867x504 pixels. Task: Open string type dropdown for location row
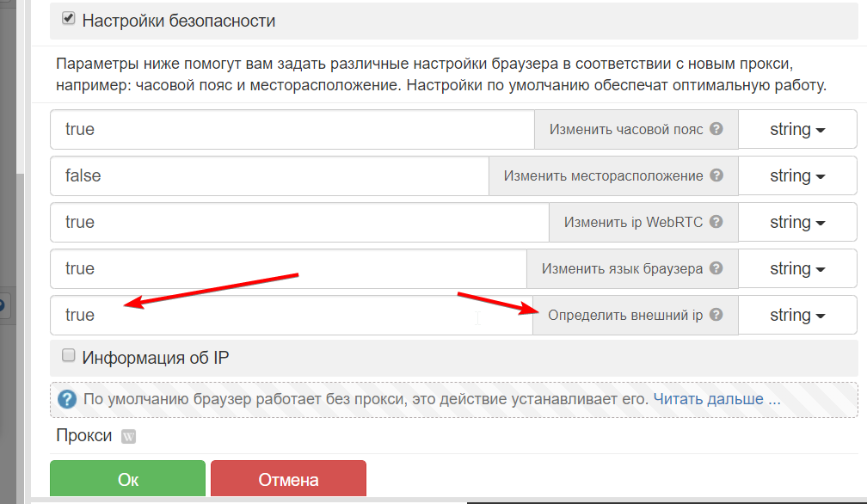tap(797, 176)
